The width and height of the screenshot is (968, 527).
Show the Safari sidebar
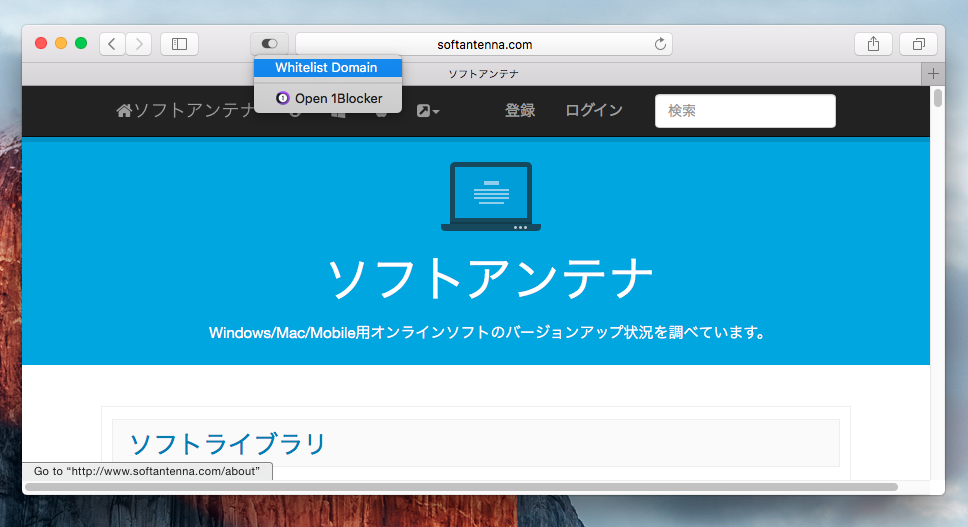pos(179,44)
